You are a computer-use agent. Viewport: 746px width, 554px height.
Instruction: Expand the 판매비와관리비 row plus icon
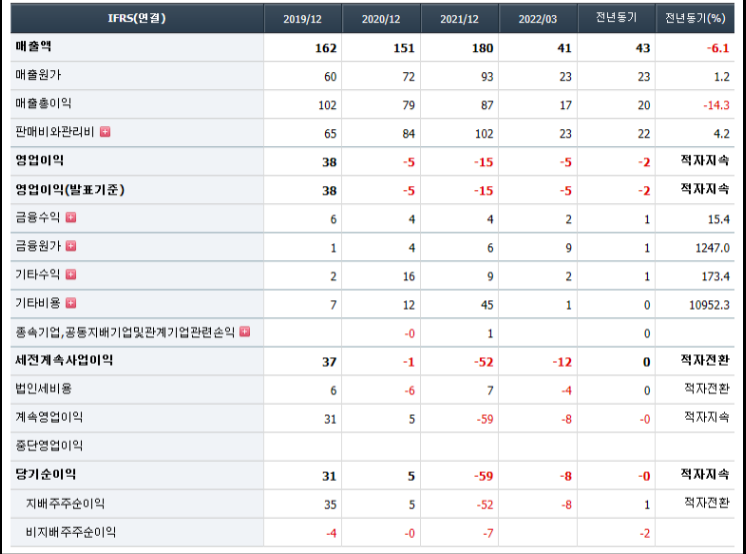click(105, 132)
